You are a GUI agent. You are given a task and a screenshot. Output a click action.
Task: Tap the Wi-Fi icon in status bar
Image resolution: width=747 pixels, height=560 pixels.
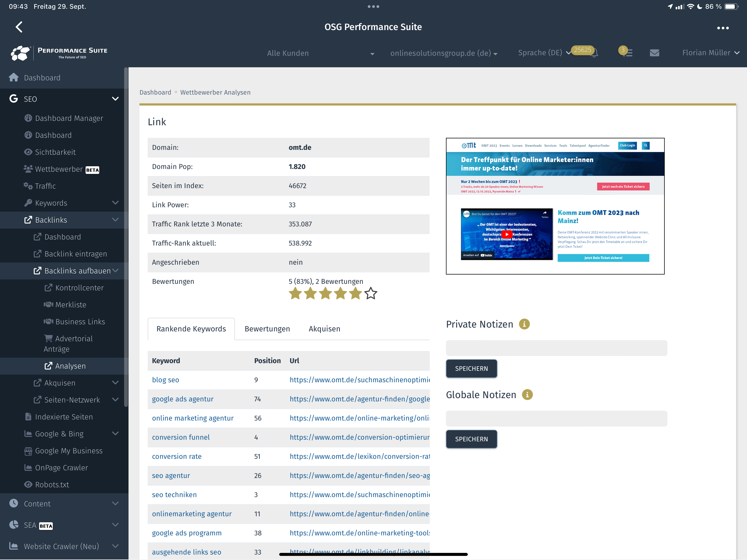click(x=690, y=6)
